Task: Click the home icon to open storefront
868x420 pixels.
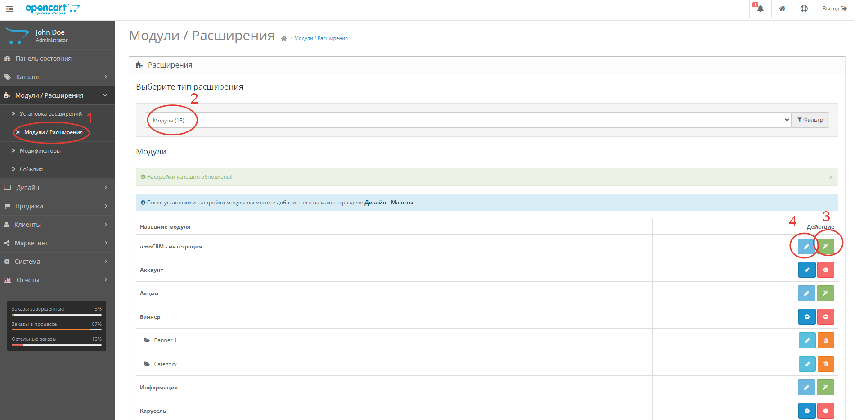Action: pyautogui.click(x=782, y=9)
